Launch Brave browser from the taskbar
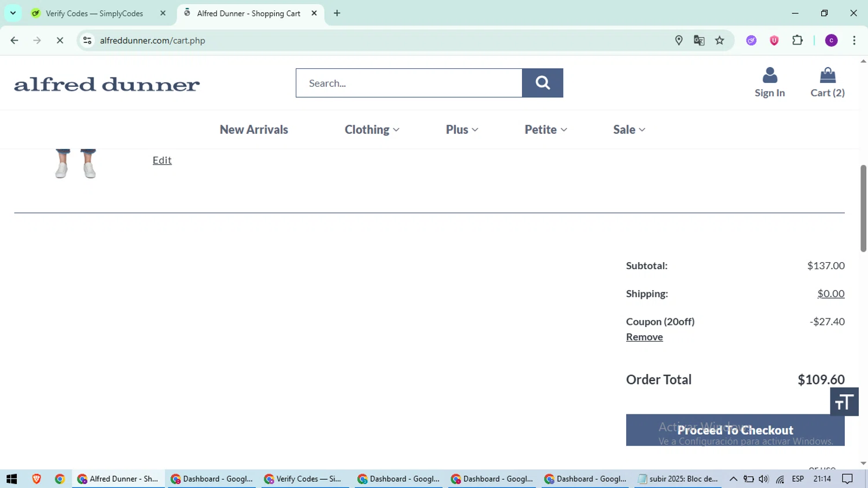 pos(36,479)
